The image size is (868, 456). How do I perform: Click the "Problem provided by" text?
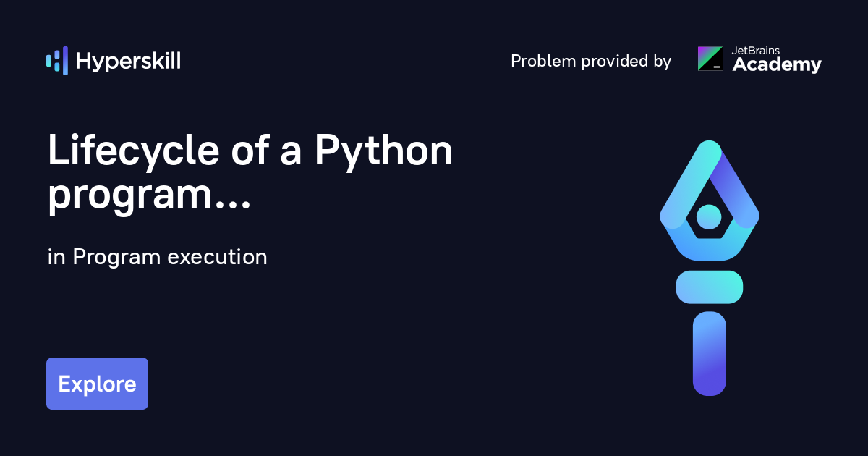tap(591, 62)
